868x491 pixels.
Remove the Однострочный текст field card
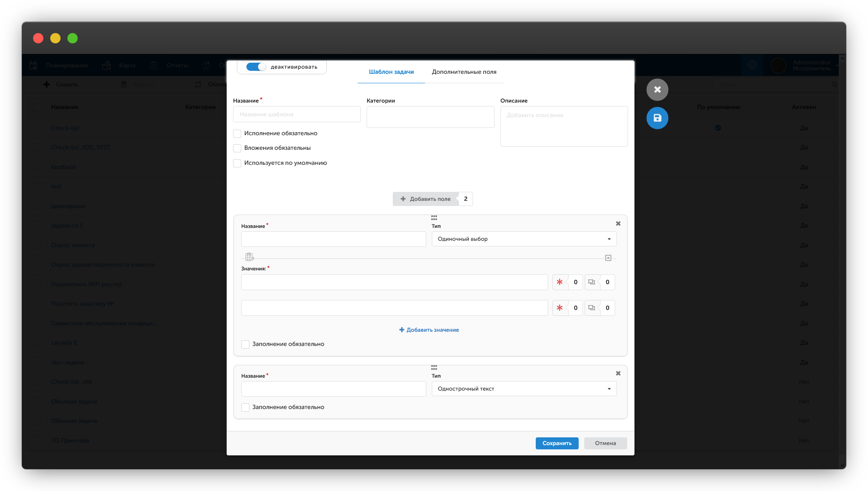(618, 373)
